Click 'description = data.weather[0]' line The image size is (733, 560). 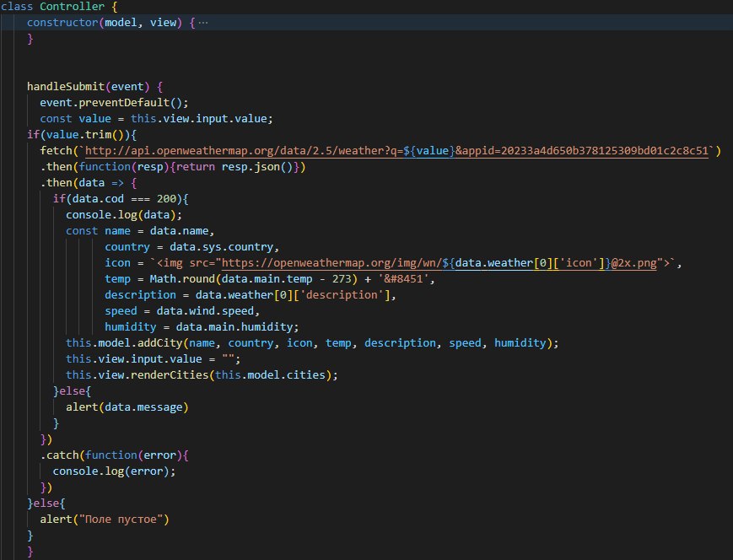coord(251,295)
